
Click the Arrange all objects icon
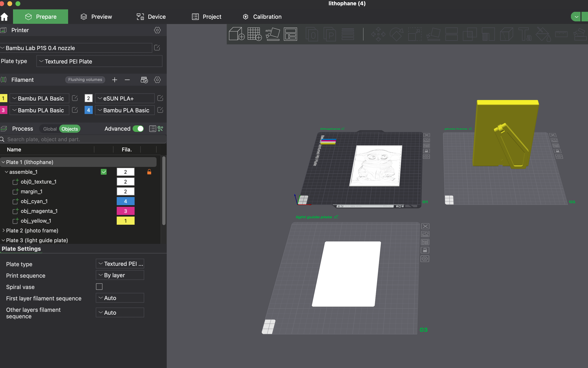point(291,34)
